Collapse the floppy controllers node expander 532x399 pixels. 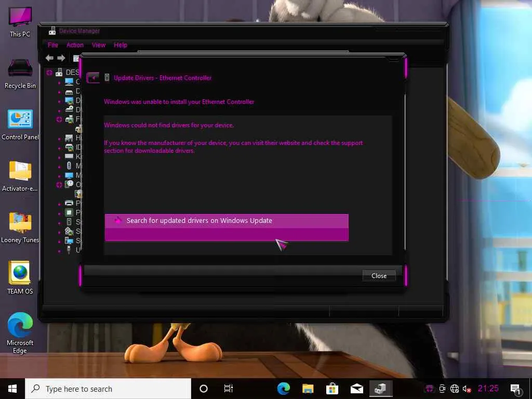[x=59, y=119]
